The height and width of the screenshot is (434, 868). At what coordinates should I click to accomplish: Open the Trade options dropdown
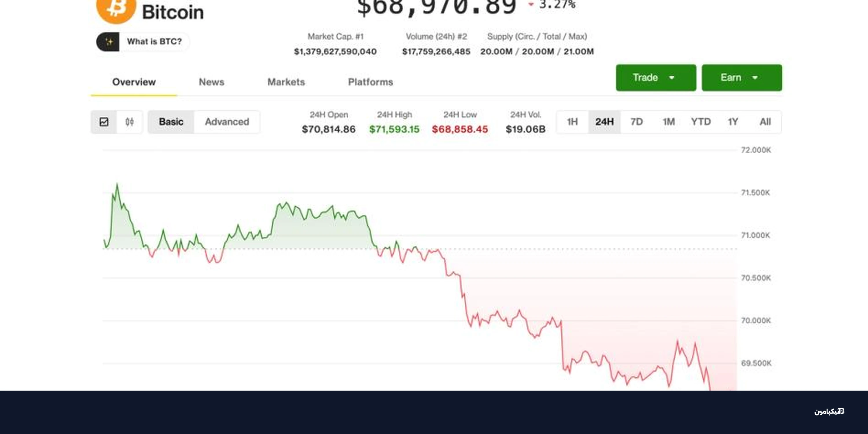click(x=656, y=78)
